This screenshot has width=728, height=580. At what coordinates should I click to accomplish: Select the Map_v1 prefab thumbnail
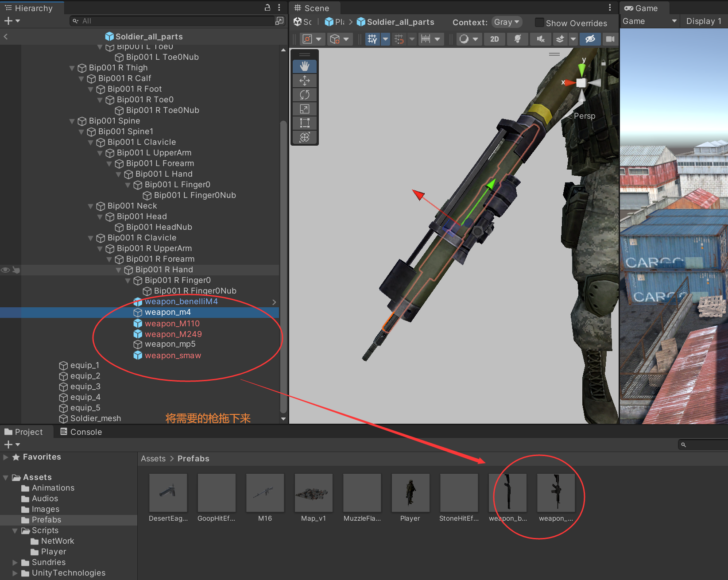pyautogui.click(x=314, y=493)
